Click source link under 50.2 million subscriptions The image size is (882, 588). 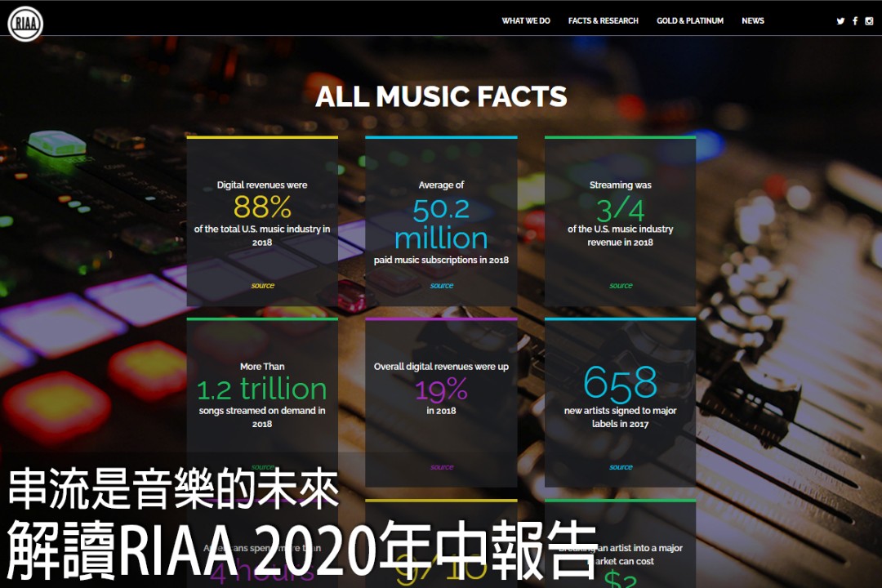click(x=442, y=286)
